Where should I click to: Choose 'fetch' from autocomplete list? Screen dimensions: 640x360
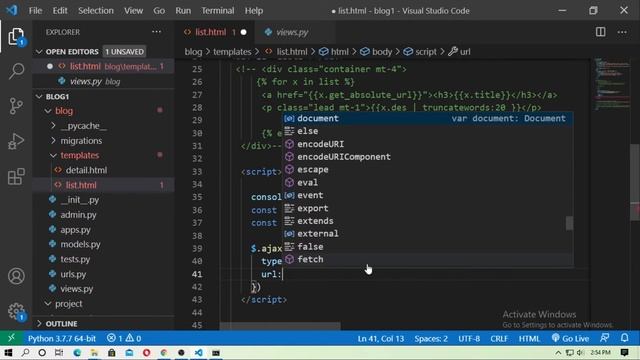pos(428,259)
